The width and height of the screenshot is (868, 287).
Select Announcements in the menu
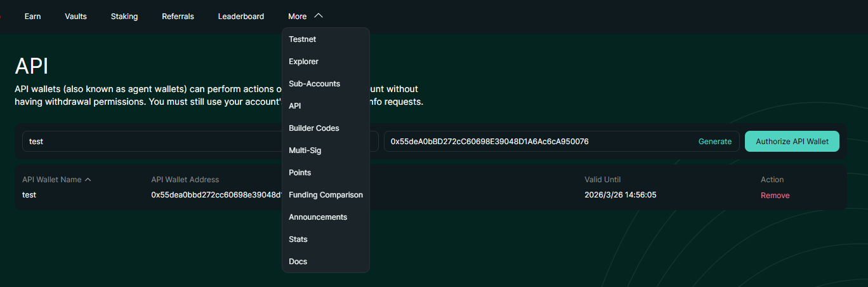coord(317,217)
